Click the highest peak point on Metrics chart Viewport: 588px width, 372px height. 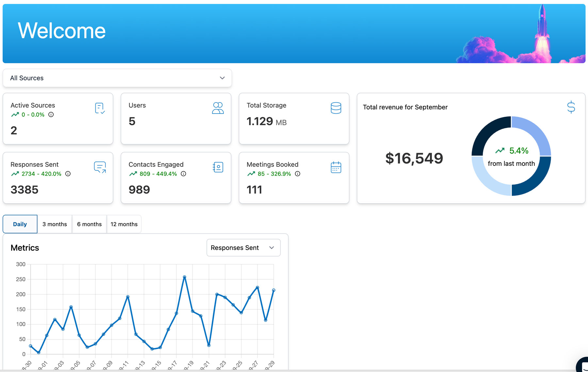tap(185, 277)
